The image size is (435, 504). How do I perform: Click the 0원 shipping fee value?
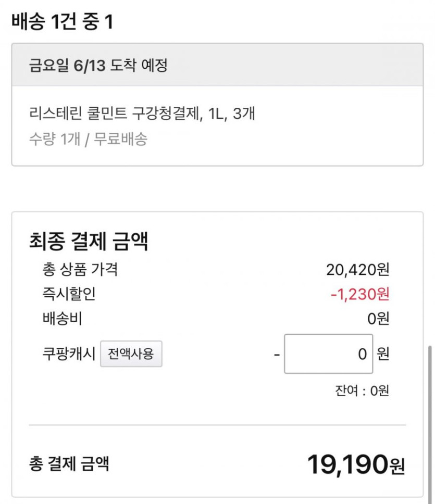[x=378, y=319]
